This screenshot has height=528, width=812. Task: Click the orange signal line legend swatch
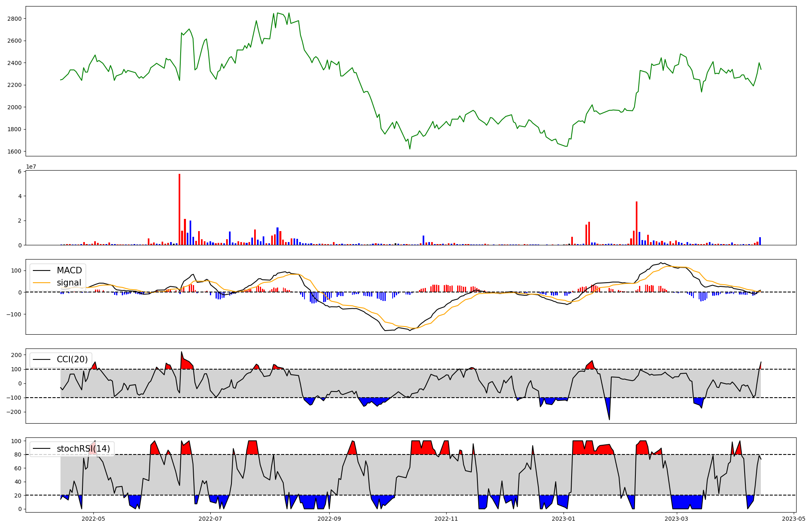(x=41, y=283)
